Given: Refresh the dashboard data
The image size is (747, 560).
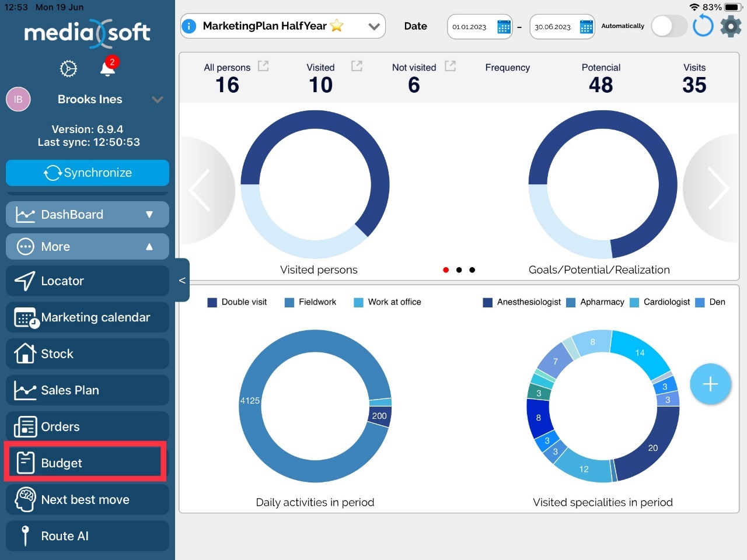Looking at the screenshot, I should (x=703, y=26).
